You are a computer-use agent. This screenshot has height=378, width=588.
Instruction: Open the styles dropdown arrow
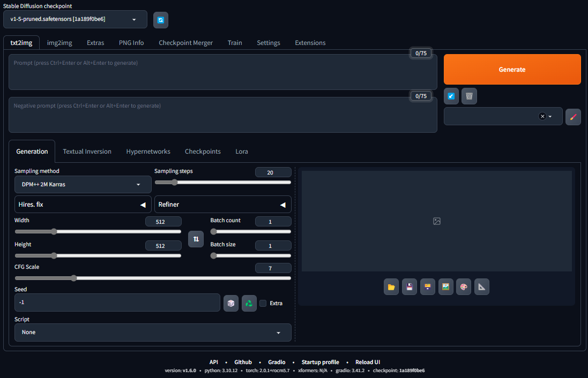pyautogui.click(x=550, y=117)
